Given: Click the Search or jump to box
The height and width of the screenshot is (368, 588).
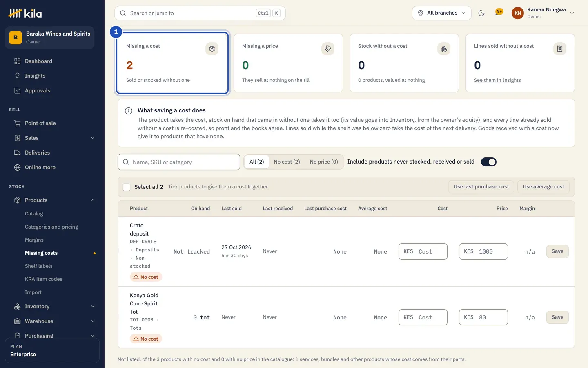Looking at the screenshot, I should point(200,13).
